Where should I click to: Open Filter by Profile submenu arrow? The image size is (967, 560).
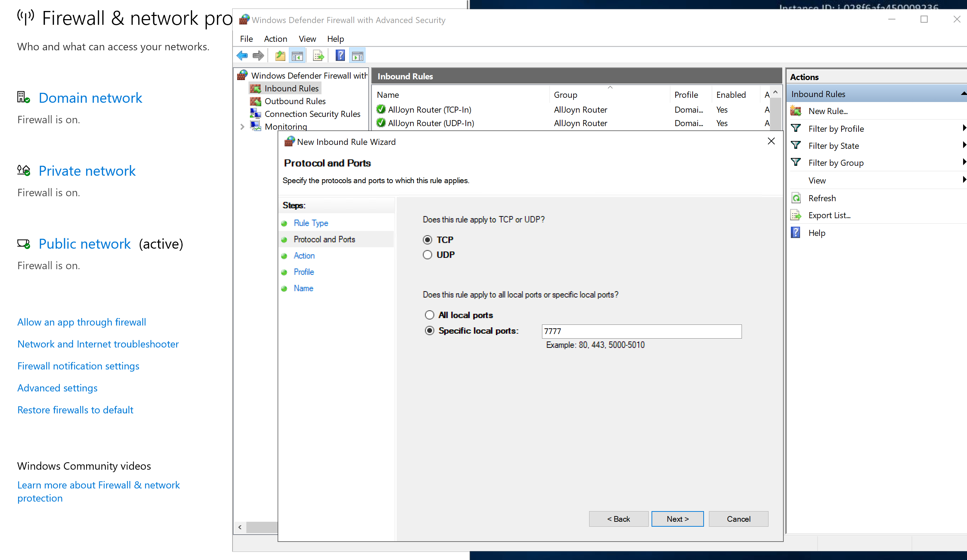pos(964,128)
